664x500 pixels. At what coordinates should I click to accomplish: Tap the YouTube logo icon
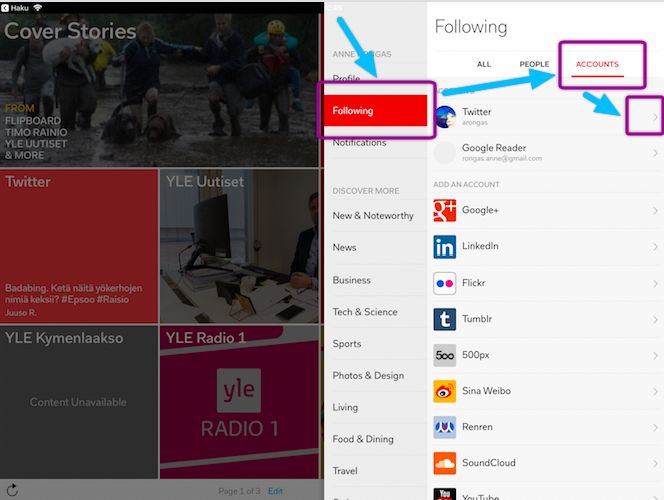tap(445, 494)
